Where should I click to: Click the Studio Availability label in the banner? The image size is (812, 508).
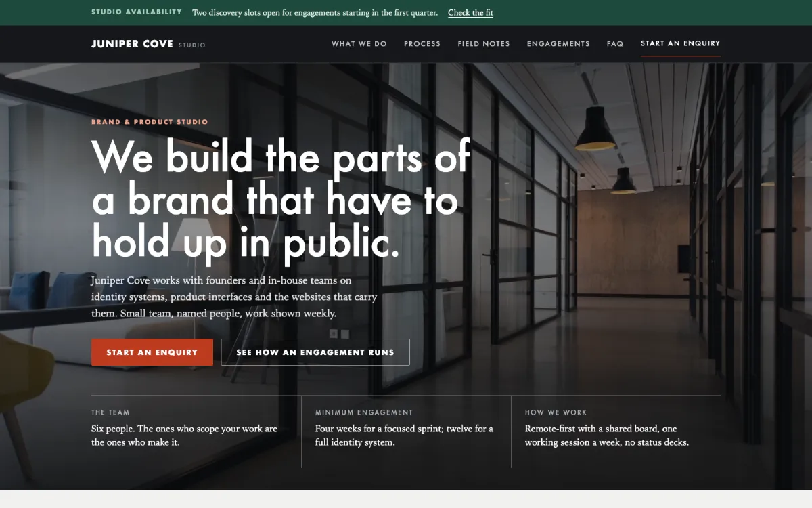pos(137,12)
